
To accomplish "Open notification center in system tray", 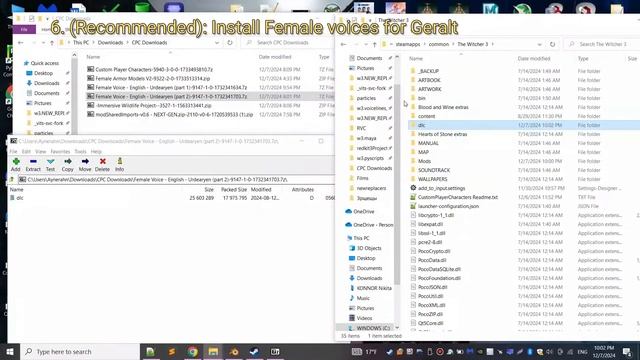I will (627, 351).
